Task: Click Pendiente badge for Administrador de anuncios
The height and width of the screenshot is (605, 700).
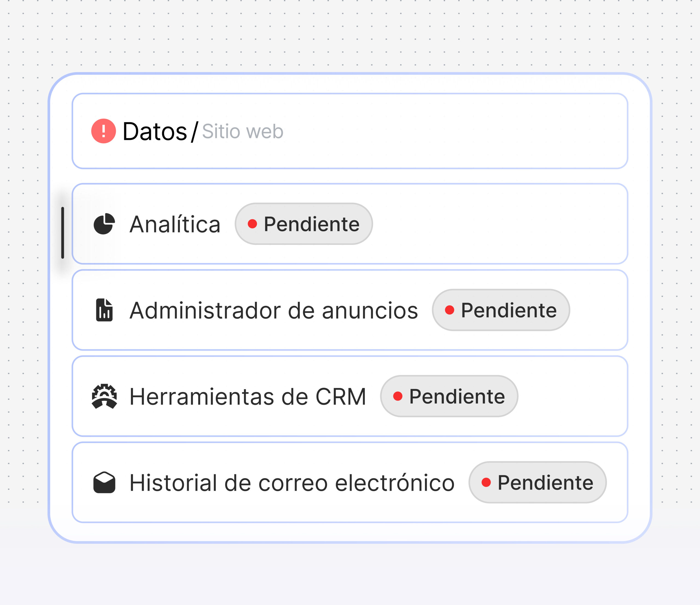Action: 501,310
